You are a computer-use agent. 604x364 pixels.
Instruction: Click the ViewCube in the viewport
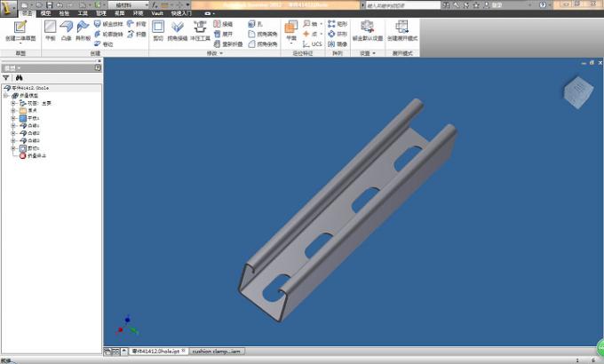[x=578, y=92]
